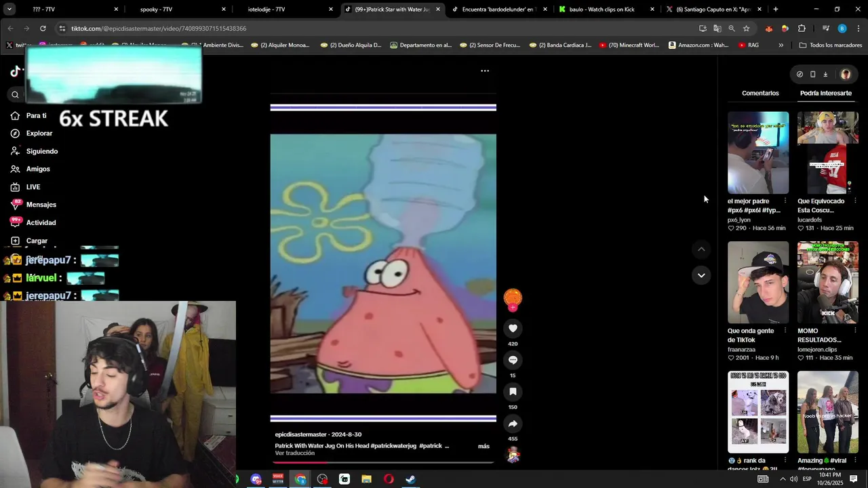The width and height of the screenshot is (868, 488).
Task: Open 'Que onda gente de TikTok' thumbnail
Action: point(758,282)
